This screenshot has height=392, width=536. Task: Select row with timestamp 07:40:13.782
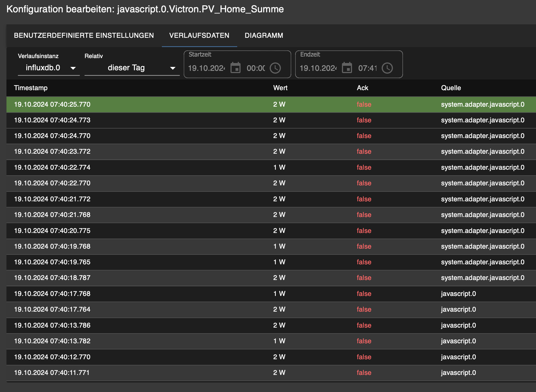pyautogui.click(x=271, y=341)
